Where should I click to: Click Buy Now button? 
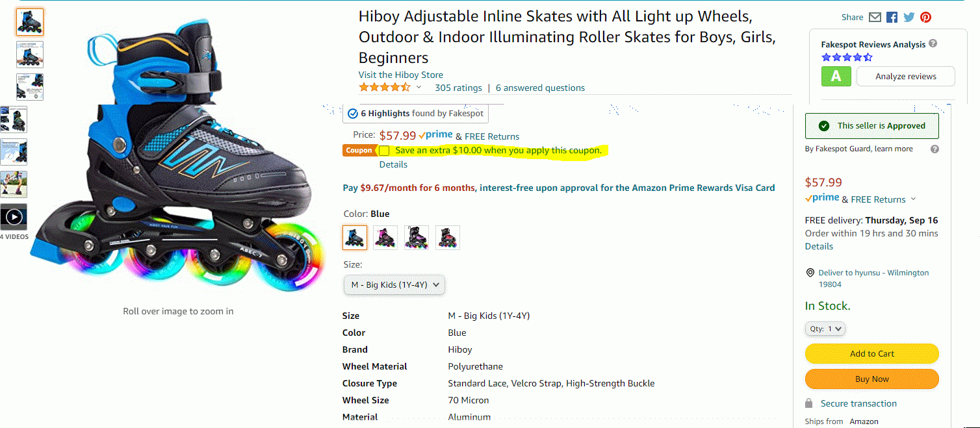point(872,379)
